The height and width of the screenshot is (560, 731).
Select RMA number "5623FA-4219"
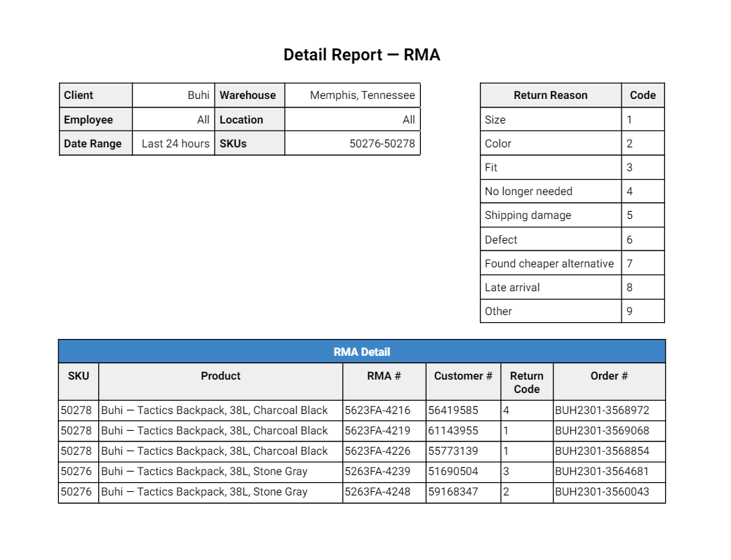pyautogui.click(x=377, y=431)
